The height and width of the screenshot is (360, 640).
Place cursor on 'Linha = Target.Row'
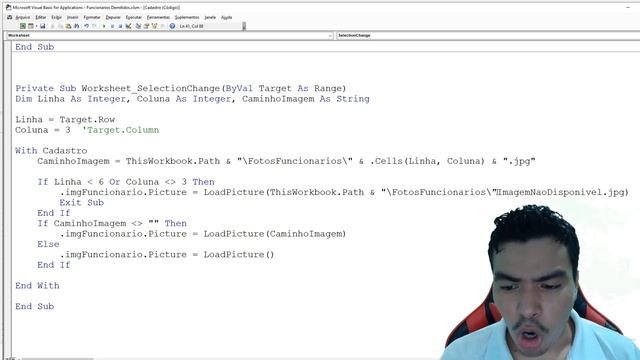(x=65, y=120)
